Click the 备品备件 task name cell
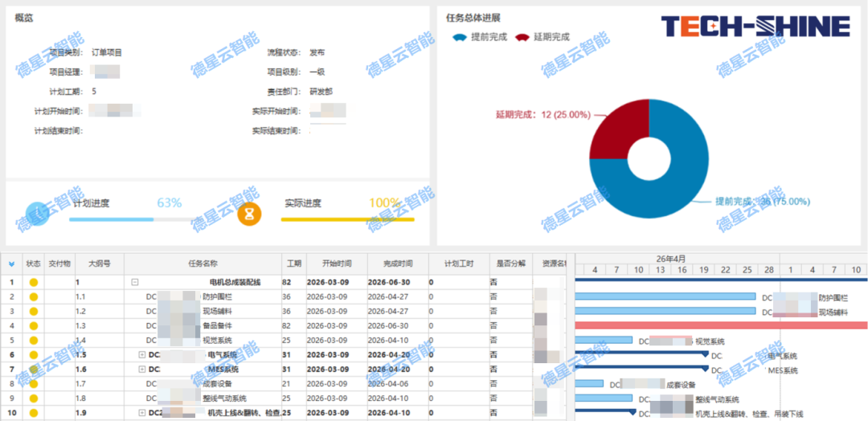 203,326
